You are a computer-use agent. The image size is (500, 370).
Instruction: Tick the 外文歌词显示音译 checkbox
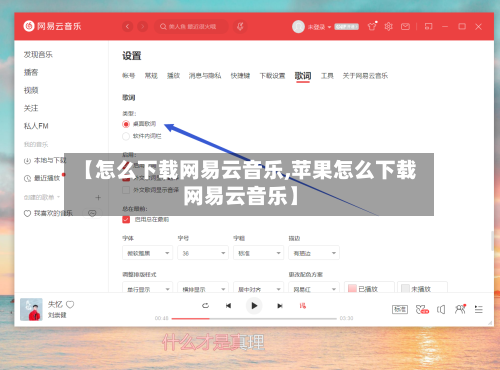(126, 190)
